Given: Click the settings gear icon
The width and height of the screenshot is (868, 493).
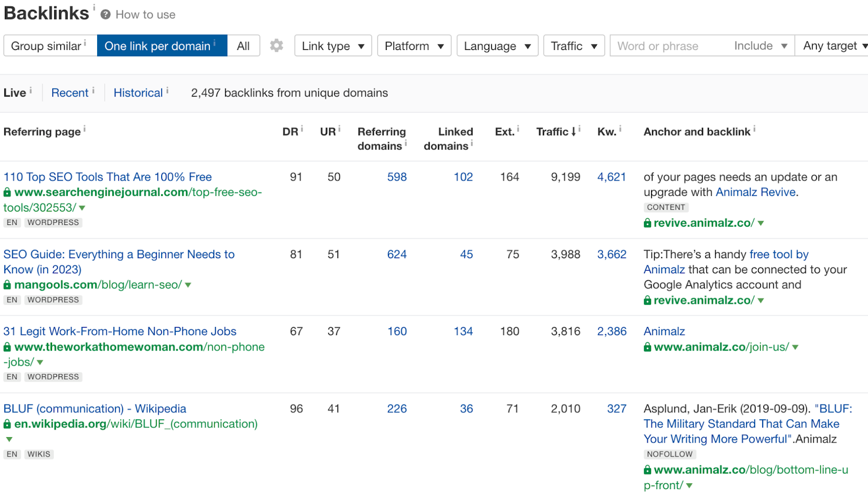Looking at the screenshot, I should 277,46.
